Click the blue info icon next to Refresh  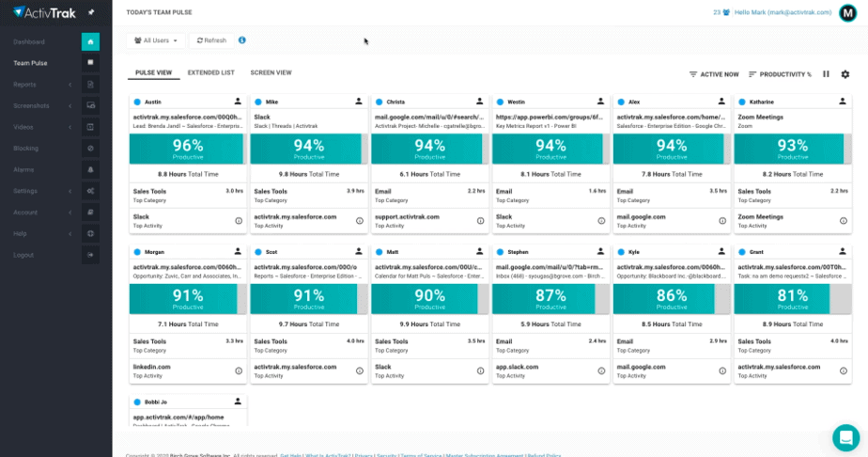point(242,40)
